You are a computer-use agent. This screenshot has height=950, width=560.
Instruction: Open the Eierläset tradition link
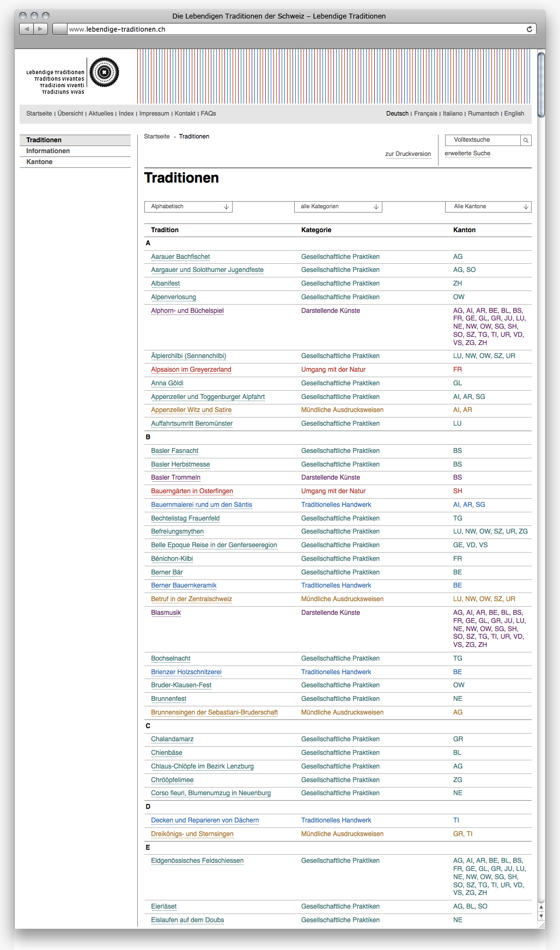pyautogui.click(x=163, y=906)
